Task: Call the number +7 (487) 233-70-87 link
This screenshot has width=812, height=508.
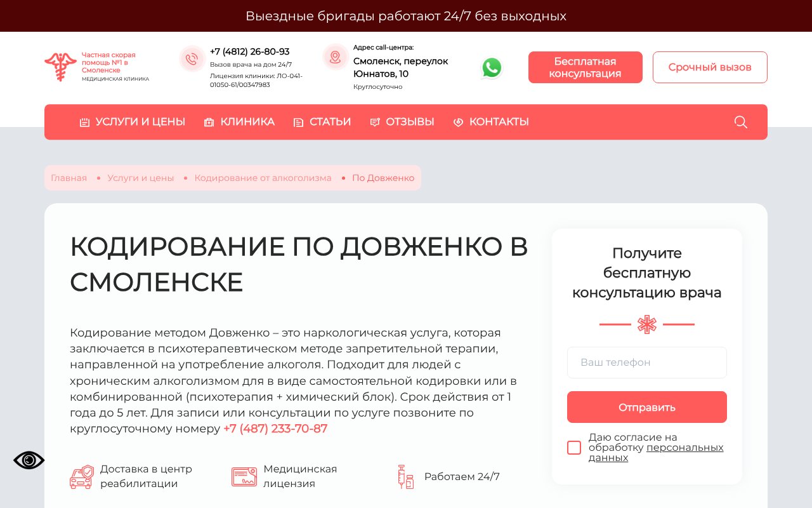Action: [275, 429]
